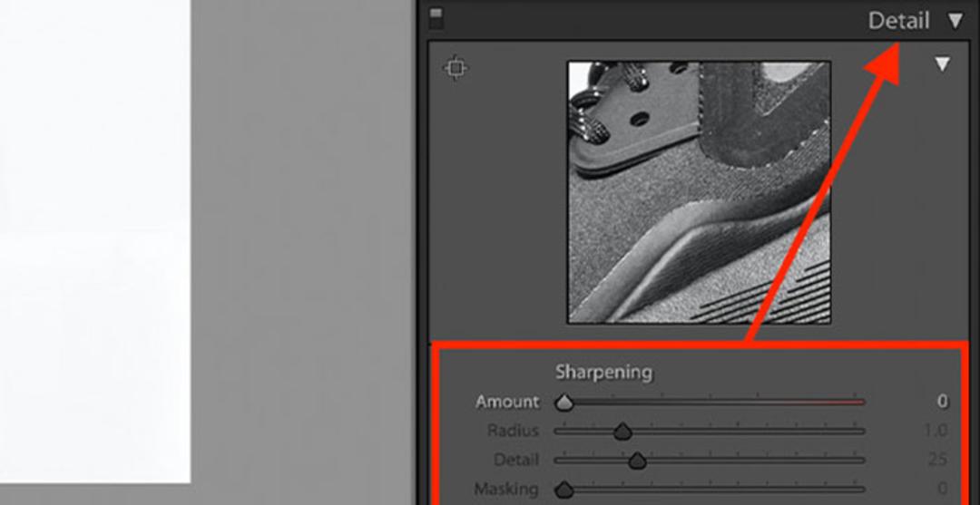Hide the detail preview using small triangle

pos(943,63)
